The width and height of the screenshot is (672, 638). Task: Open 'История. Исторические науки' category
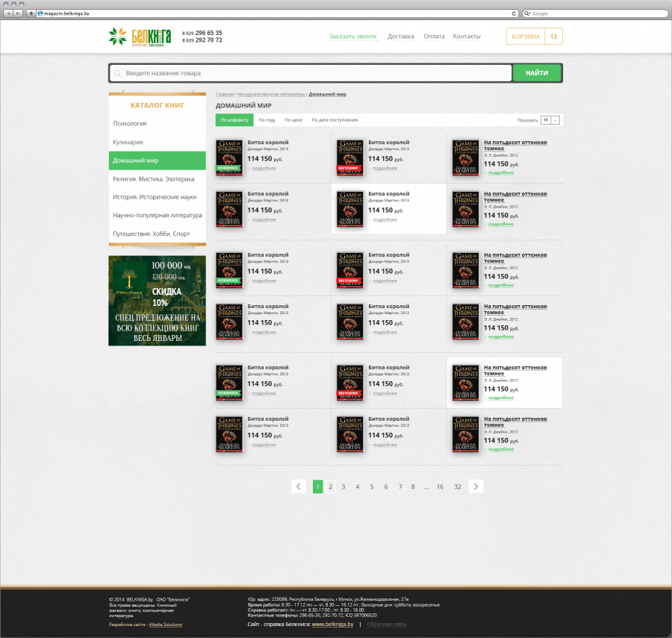158,197
